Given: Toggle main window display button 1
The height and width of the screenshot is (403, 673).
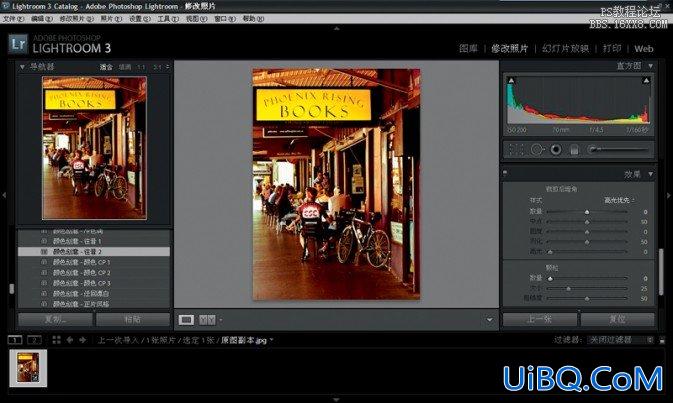Looking at the screenshot, I should [x=15, y=340].
